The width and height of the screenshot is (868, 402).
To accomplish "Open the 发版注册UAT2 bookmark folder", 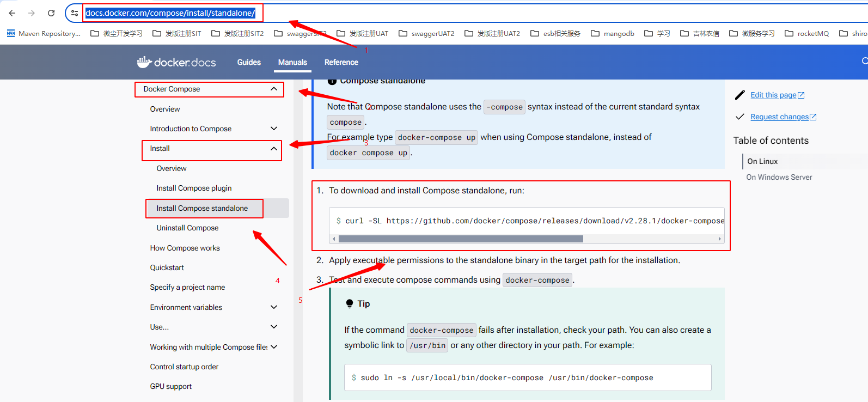I will point(492,33).
